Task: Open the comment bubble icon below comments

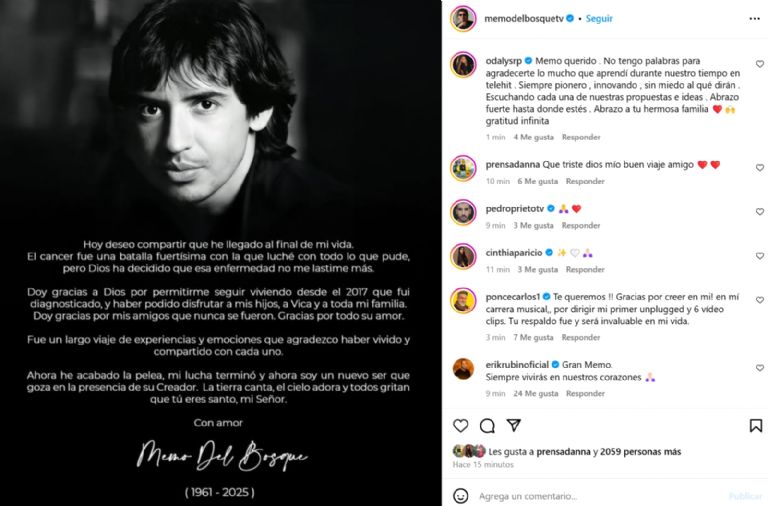Action: 487,426
